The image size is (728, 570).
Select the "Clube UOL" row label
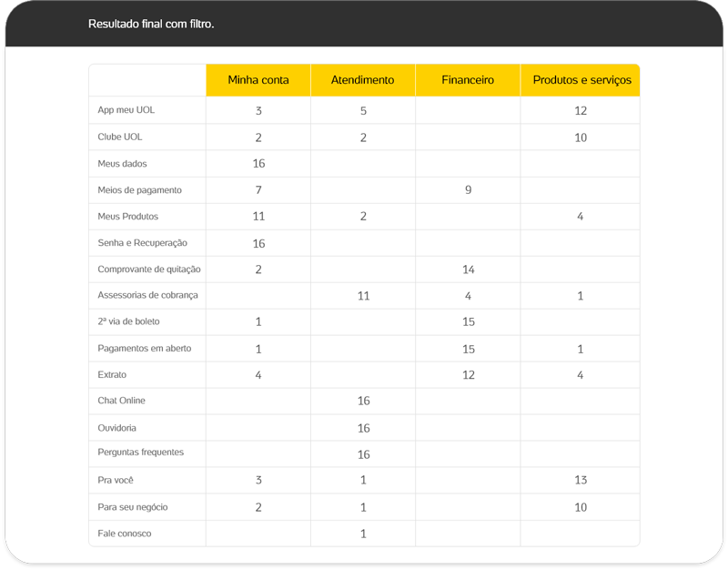click(120, 137)
